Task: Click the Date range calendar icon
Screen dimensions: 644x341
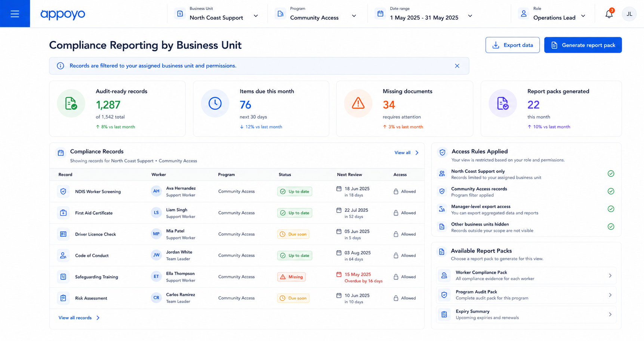Action: 380,14
